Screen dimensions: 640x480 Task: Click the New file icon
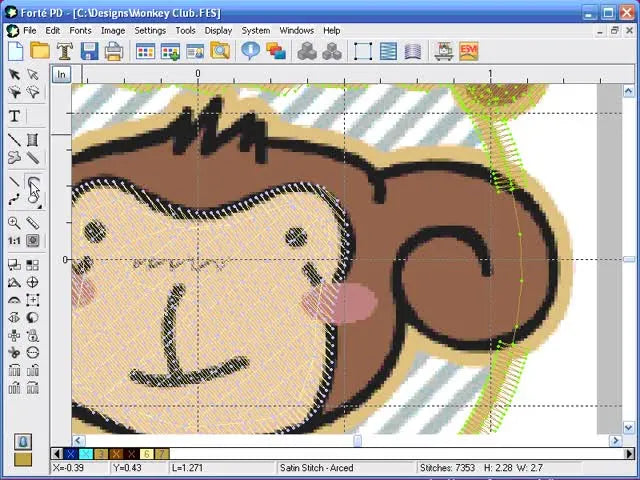point(15,51)
